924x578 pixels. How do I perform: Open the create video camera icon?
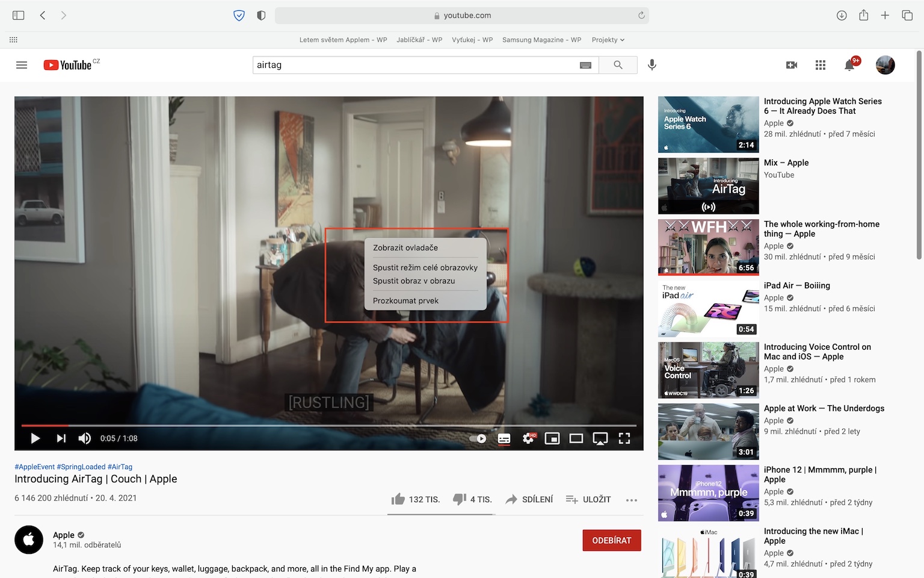pyautogui.click(x=792, y=65)
